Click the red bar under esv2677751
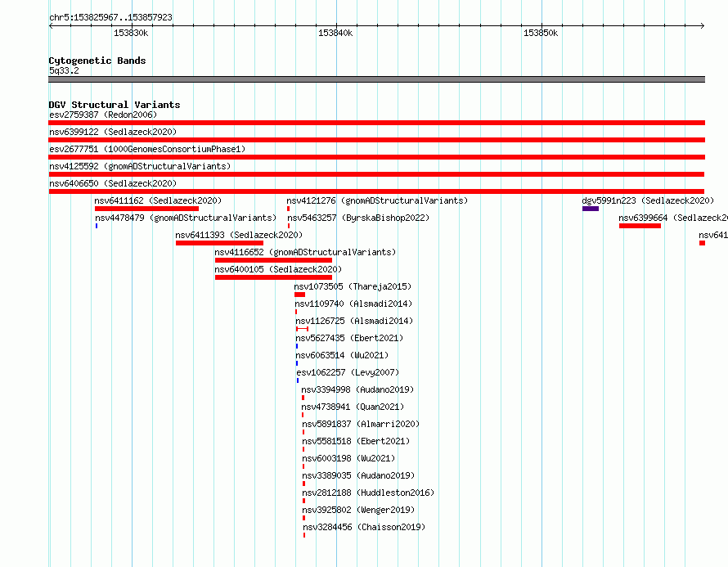Viewport: 728px width, 567px height. click(x=376, y=157)
